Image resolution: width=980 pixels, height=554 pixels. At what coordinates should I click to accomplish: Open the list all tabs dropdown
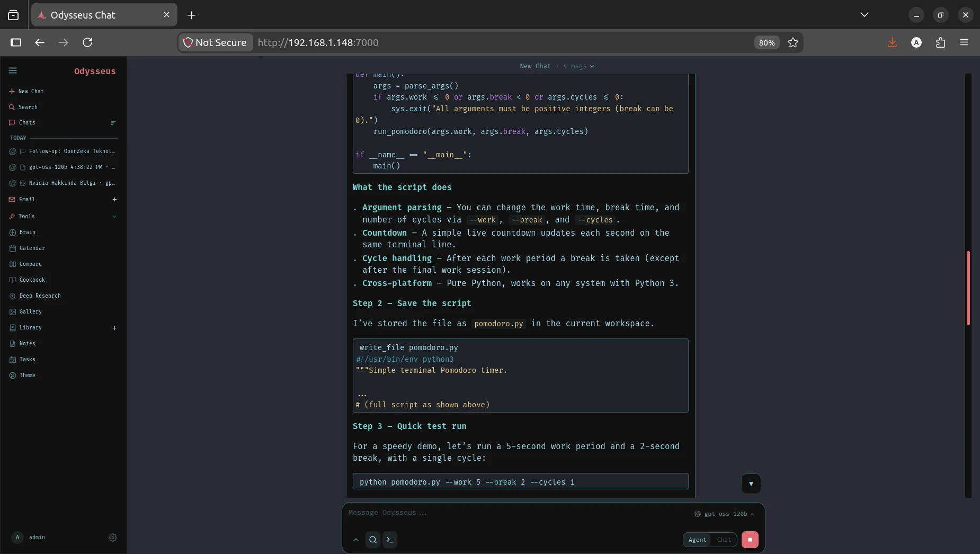click(x=864, y=15)
